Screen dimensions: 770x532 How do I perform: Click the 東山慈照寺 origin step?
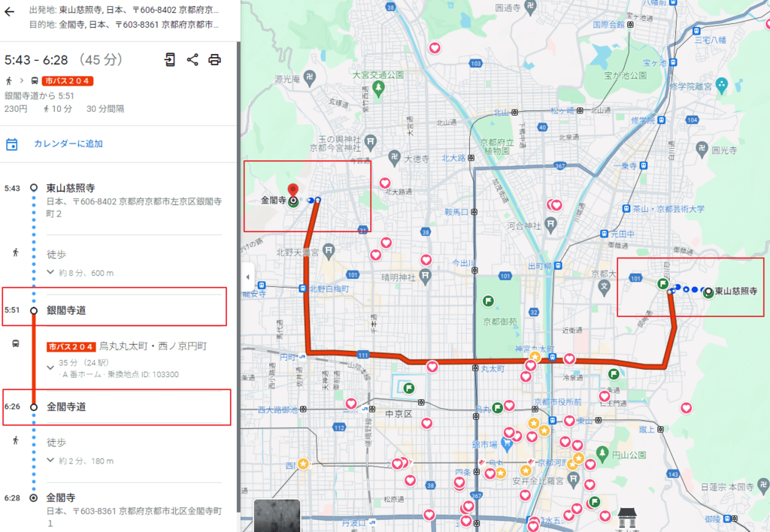71,188
